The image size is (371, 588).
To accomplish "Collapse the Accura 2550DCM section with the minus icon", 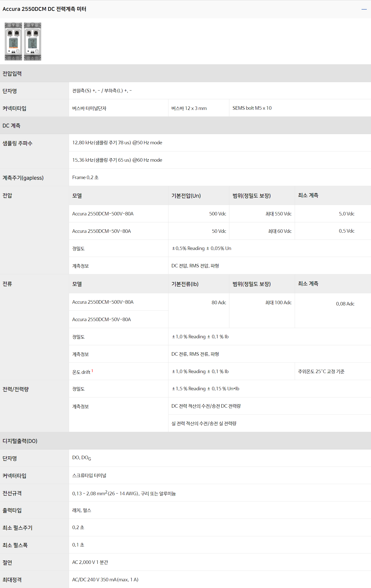I will pyautogui.click(x=364, y=9).
